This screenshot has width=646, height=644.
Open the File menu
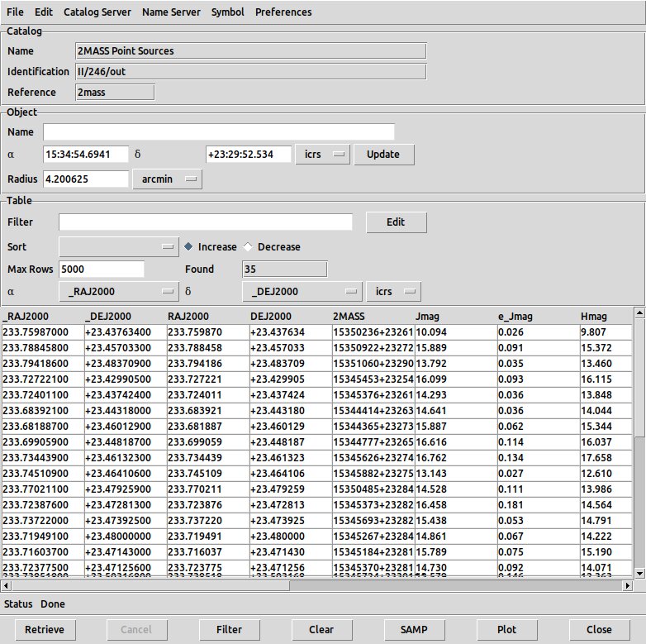[15, 12]
